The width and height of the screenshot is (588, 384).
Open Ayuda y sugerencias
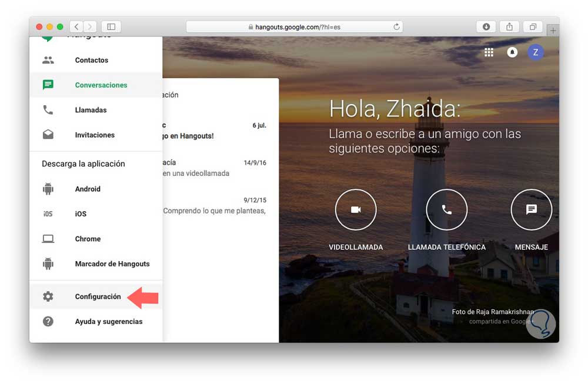pyautogui.click(x=96, y=322)
